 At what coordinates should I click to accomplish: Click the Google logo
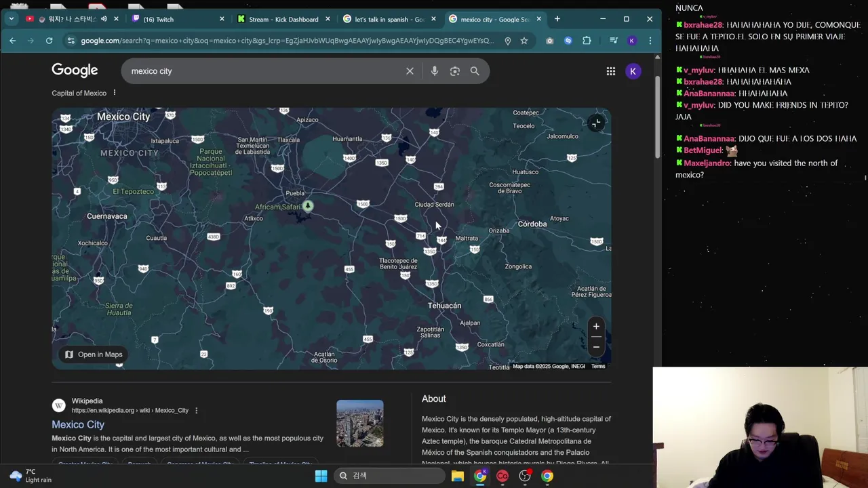(x=75, y=70)
